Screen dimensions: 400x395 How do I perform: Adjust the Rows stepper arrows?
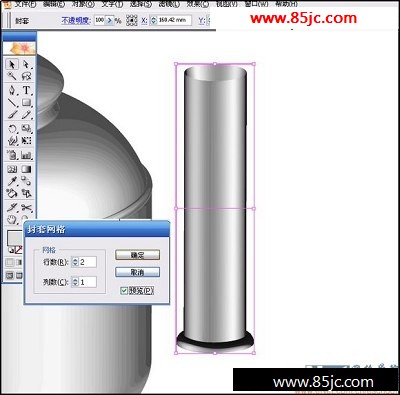(75, 262)
